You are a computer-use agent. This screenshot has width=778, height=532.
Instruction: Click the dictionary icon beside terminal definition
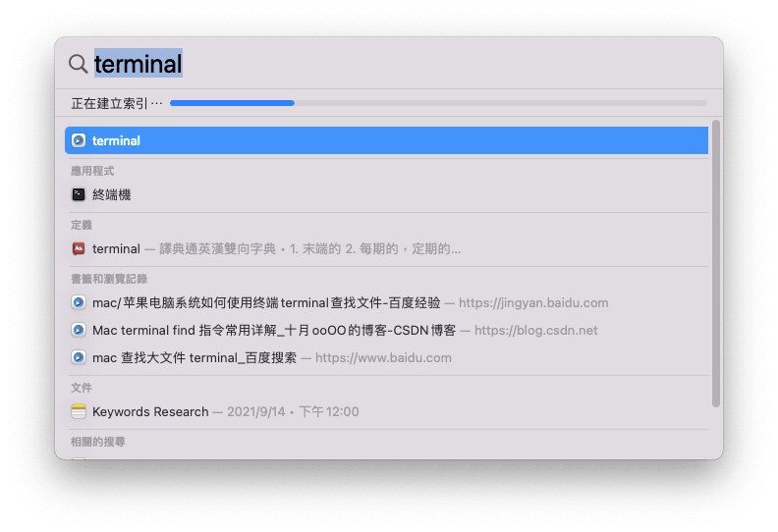click(x=79, y=248)
